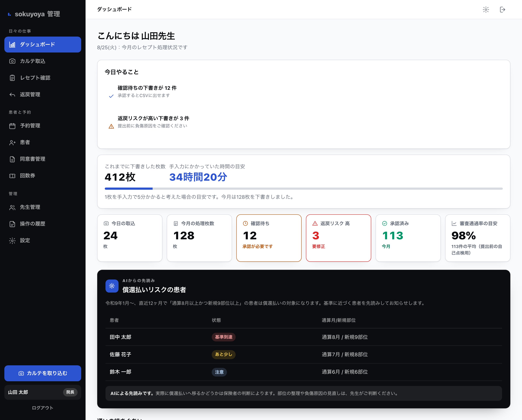Go to カルテ取込 menu item
This screenshot has width=522, height=420.
[x=43, y=61]
